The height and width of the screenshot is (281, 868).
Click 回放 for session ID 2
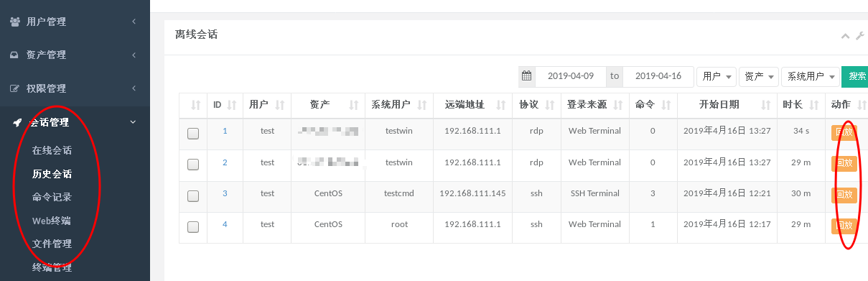844,163
